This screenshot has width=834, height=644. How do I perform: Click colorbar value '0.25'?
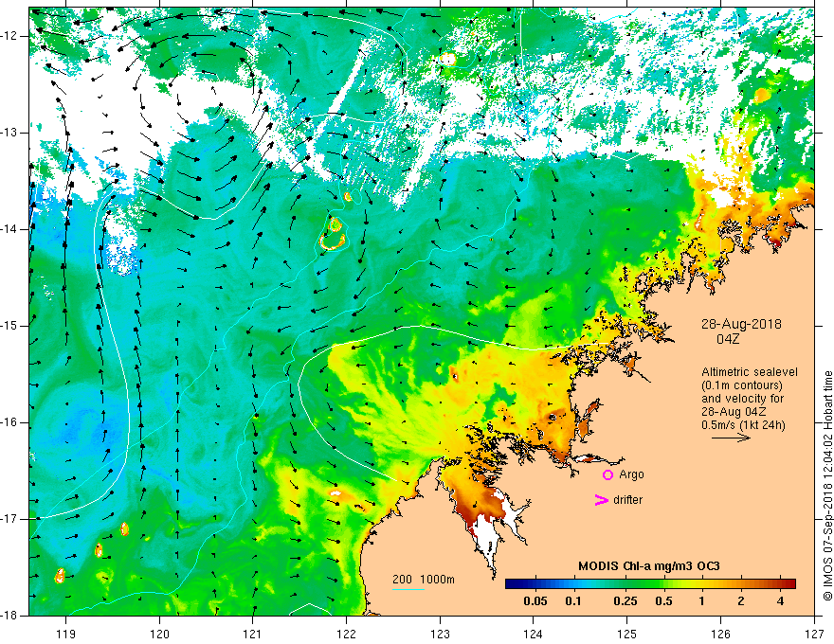click(x=625, y=601)
